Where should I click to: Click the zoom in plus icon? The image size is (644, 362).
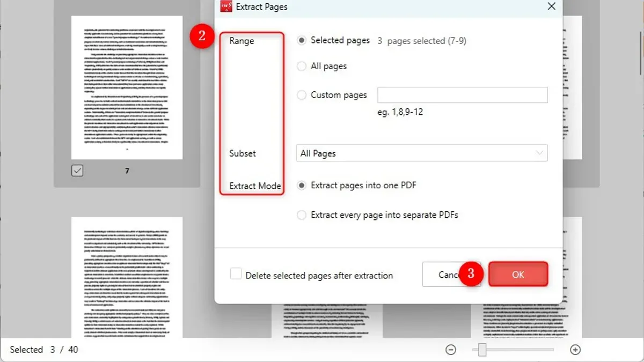coord(575,350)
